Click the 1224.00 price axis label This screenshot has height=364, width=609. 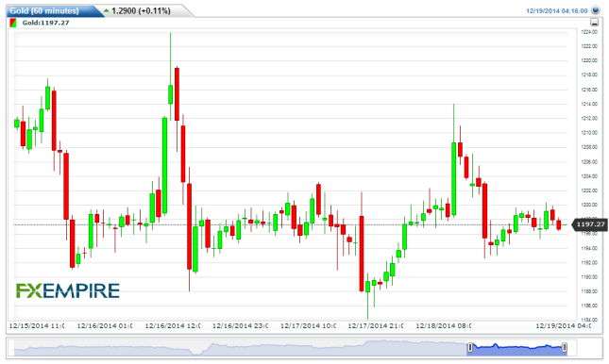pos(589,32)
